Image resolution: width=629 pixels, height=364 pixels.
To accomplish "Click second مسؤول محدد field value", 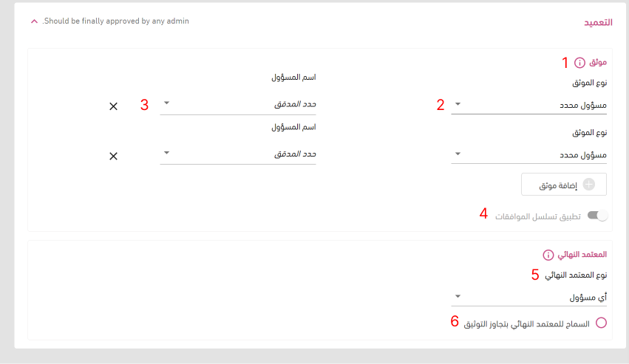I will (x=583, y=155).
